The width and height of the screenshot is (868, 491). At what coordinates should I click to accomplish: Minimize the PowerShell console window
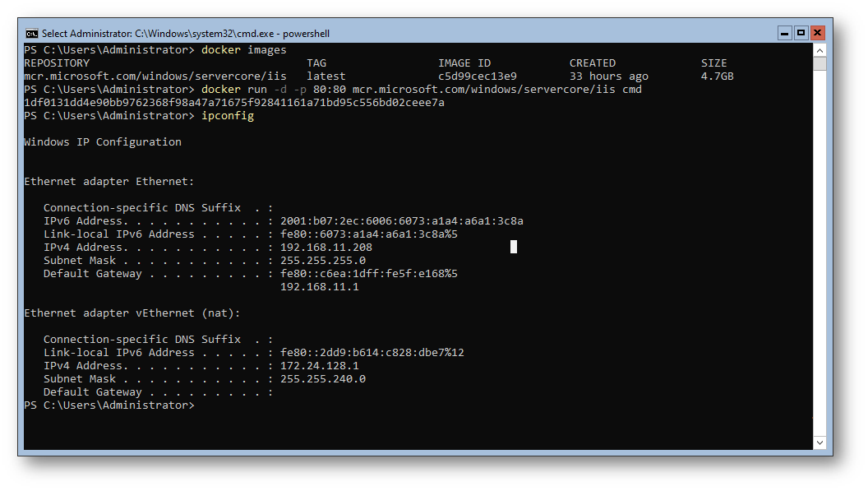click(784, 33)
